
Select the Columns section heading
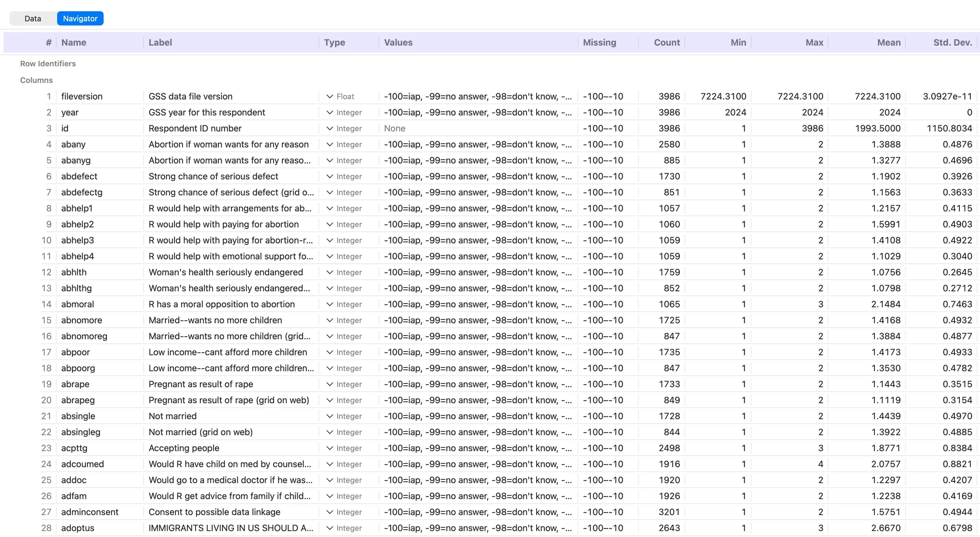coord(36,80)
